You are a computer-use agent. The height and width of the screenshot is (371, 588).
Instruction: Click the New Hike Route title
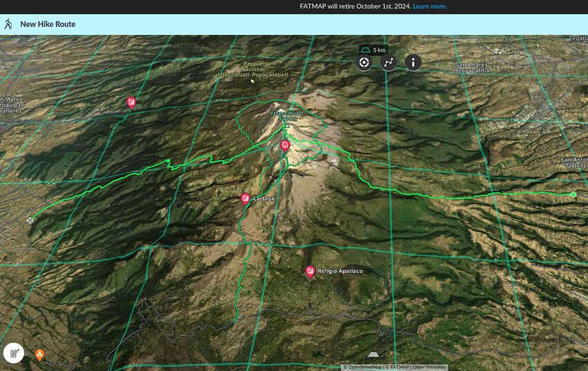point(48,24)
